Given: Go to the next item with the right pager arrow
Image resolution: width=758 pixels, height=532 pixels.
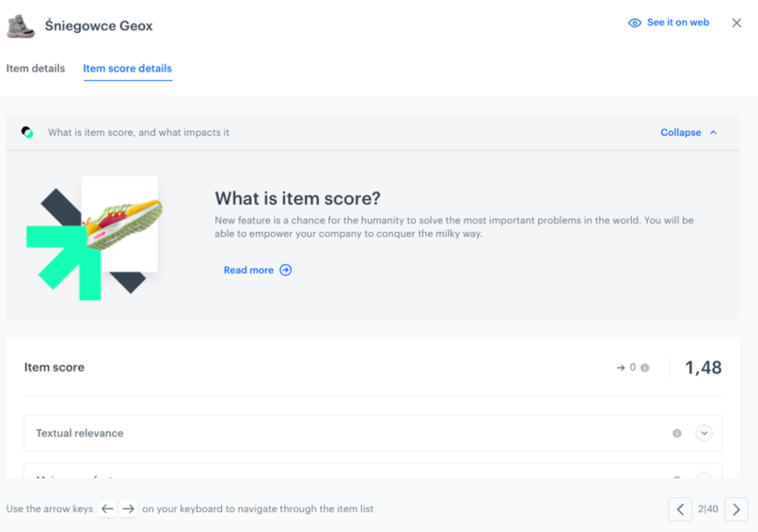Looking at the screenshot, I should click(736, 509).
